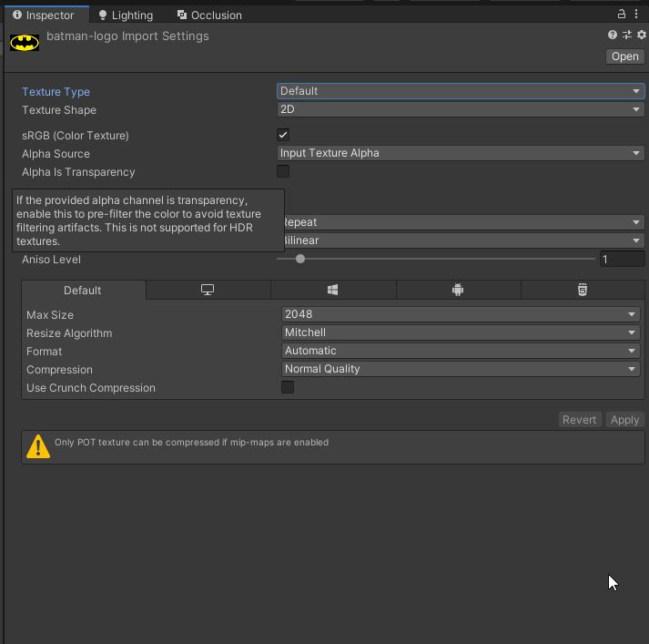Toggle the Inspector lock icon
The width and height of the screenshot is (649, 644).
pyautogui.click(x=622, y=14)
